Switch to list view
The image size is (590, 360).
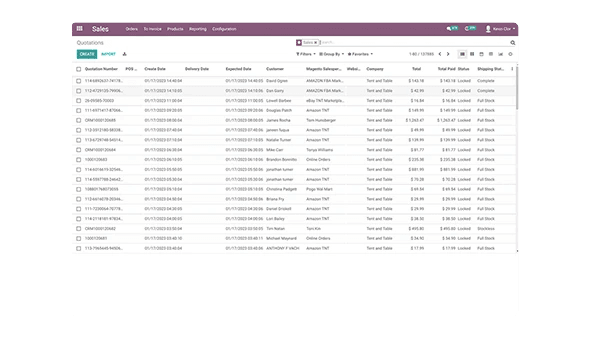point(462,54)
